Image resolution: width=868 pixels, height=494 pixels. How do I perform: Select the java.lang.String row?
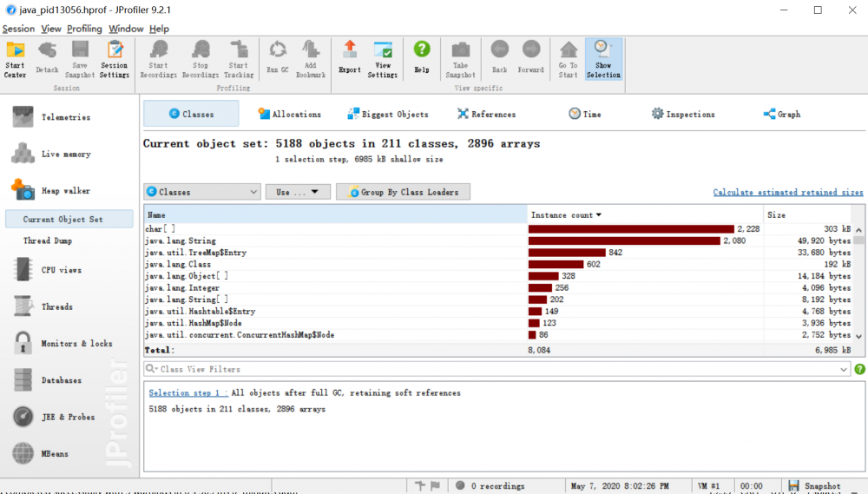[x=497, y=240]
